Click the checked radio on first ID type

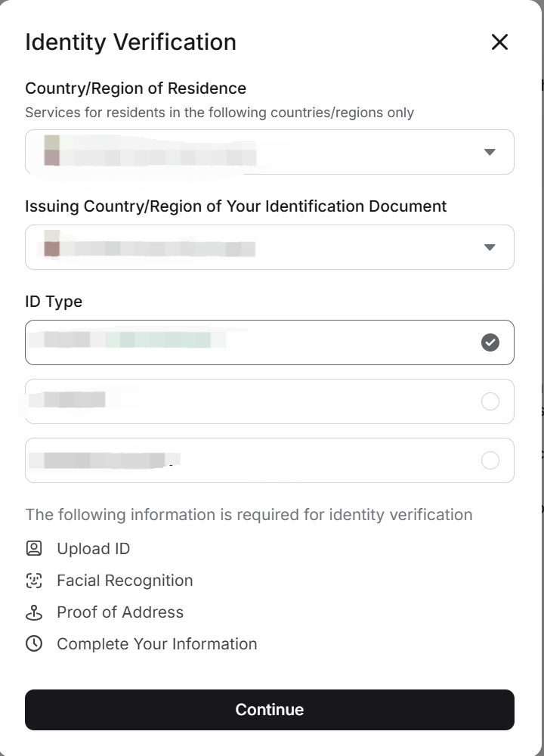tap(490, 342)
